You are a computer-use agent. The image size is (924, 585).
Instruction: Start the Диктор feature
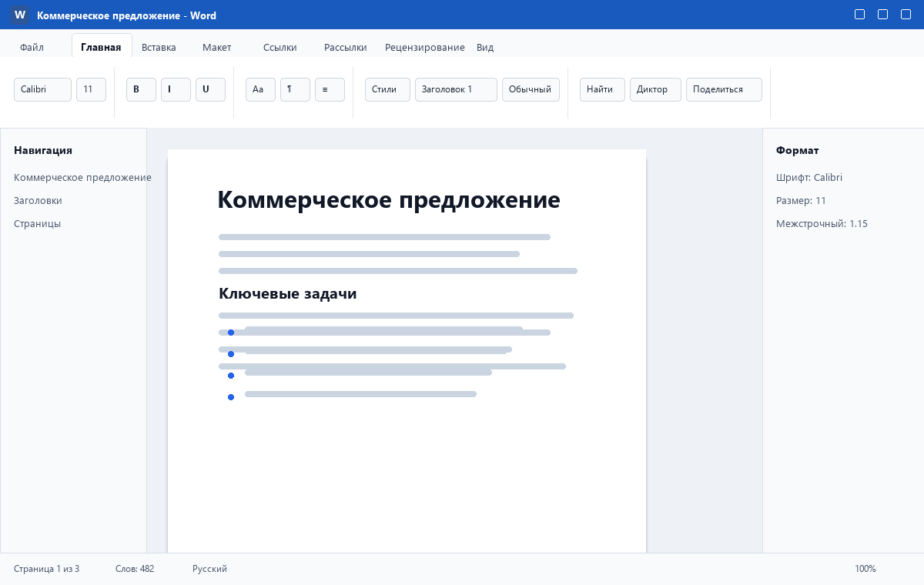[x=655, y=89]
